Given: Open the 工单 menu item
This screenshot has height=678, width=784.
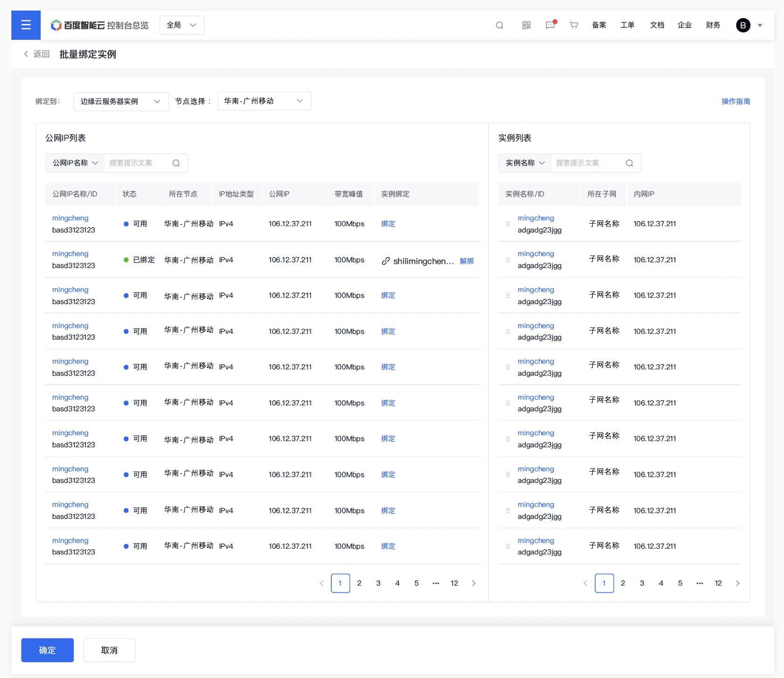Looking at the screenshot, I should [627, 25].
